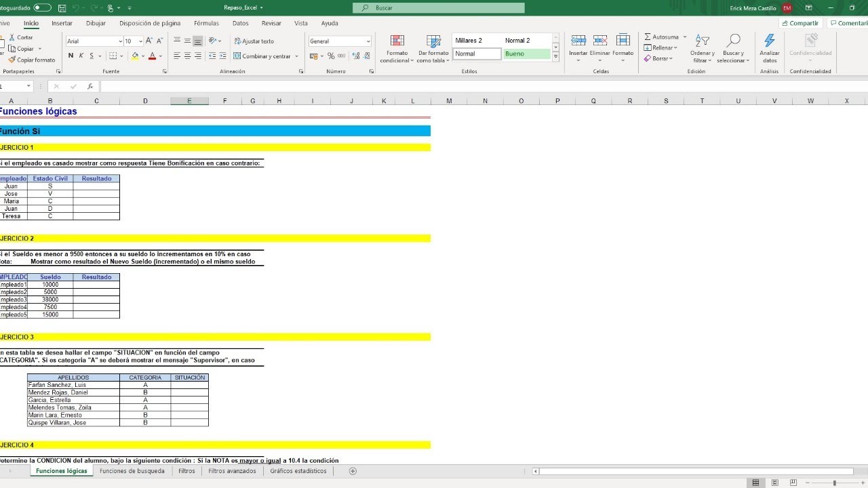
Task: Decrease font size with the small A
Action: [x=159, y=41]
